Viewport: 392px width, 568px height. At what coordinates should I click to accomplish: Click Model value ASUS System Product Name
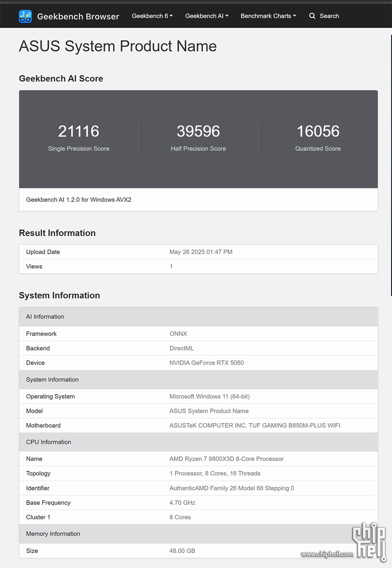209,411
